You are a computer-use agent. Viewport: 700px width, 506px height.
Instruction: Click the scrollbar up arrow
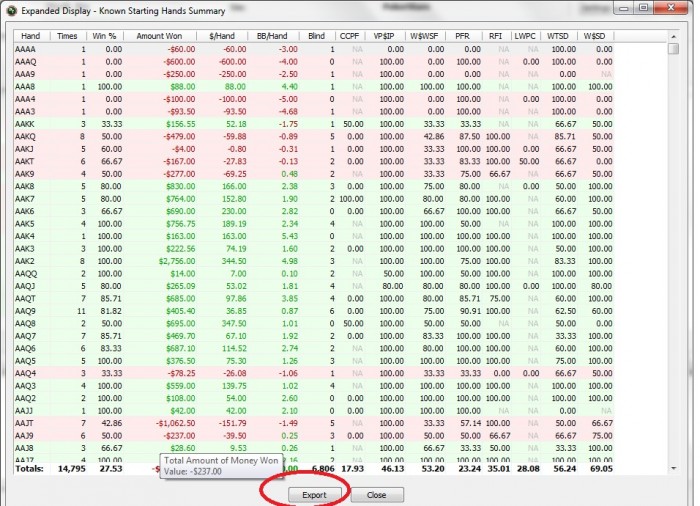point(674,37)
